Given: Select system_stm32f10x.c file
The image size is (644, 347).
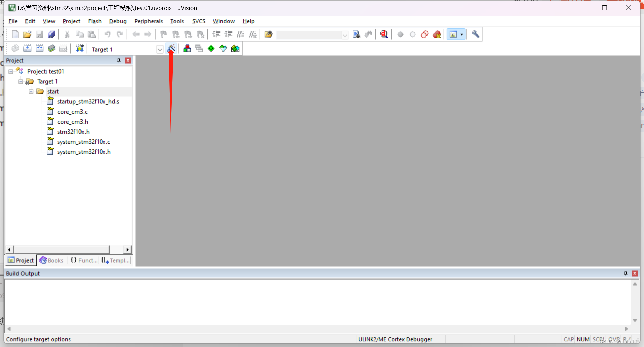Looking at the screenshot, I should tap(84, 142).
